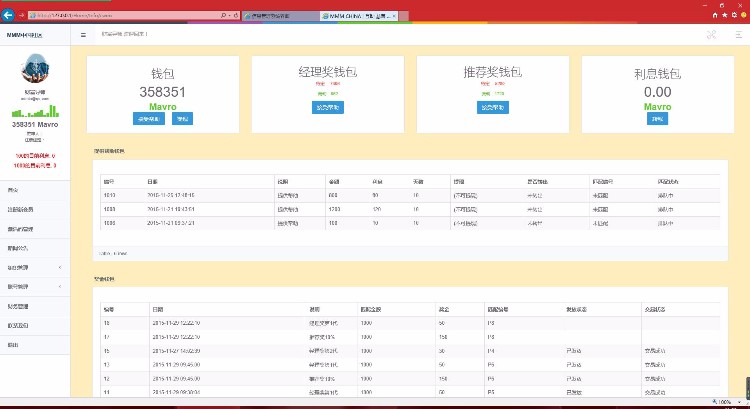The height and width of the screenshot is (409, 750).
Task: Expand the lower sidebar item with a chevron
Action: [35, 287]
